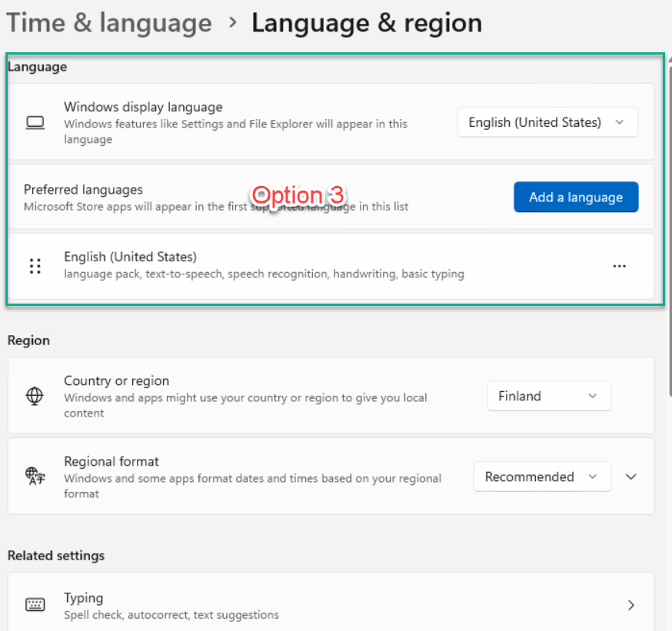Click the right chevron on the Typing row
The width and height of the screenshot is (672, 631).
click(x=630, y=605)
